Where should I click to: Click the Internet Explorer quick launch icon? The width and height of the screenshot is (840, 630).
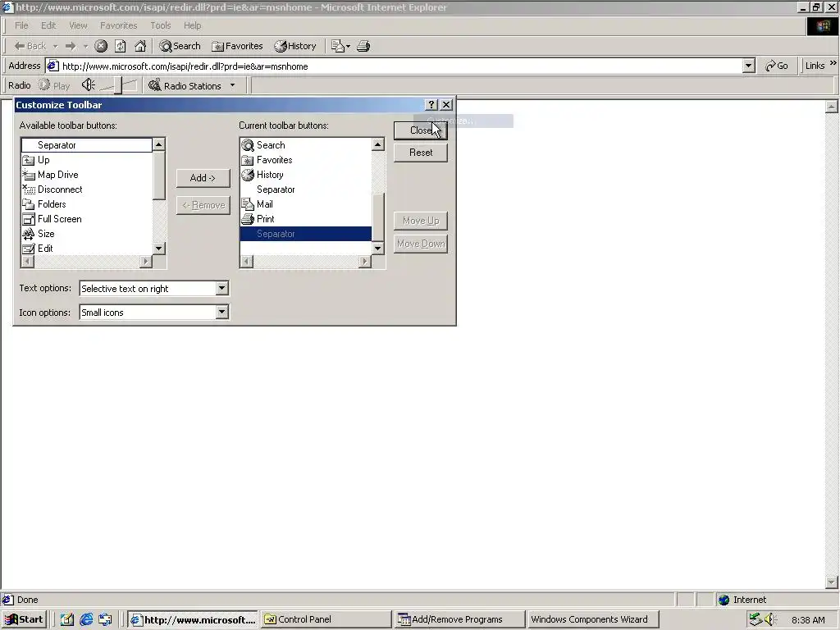86,619
